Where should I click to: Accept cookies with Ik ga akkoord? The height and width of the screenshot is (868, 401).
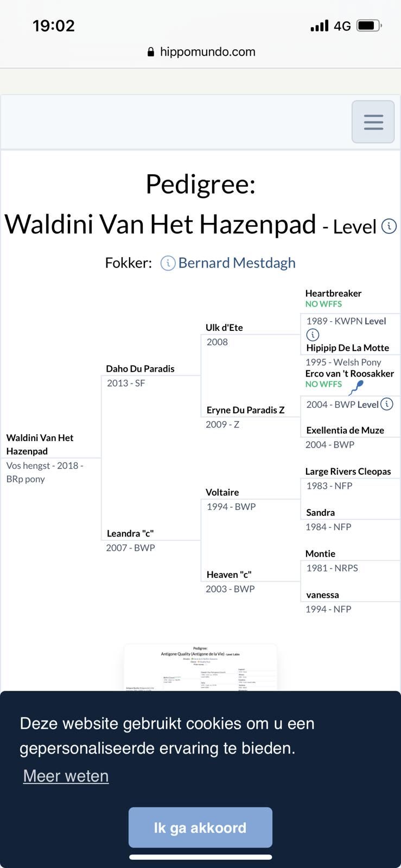pyautogui.click(x=200, y=827)
